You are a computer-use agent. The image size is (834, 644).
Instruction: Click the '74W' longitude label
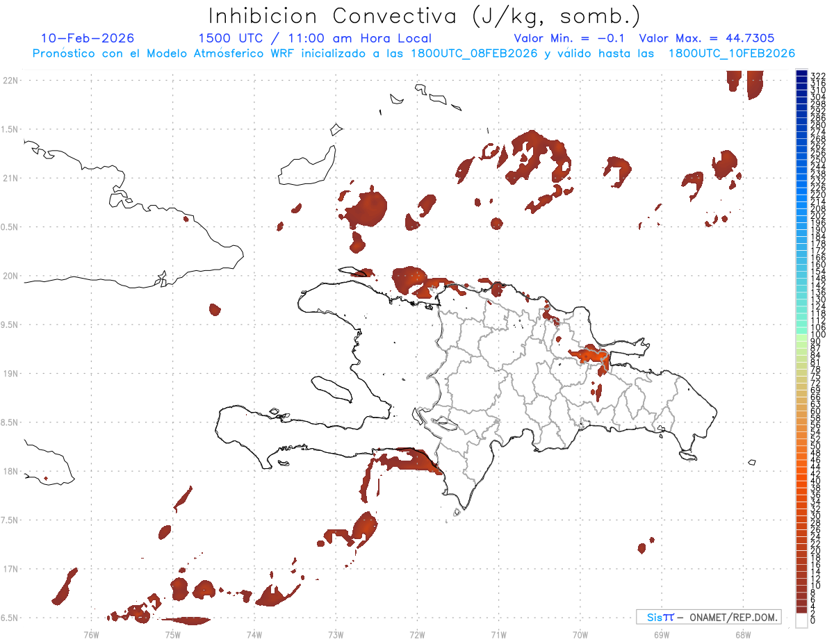(254, 634)
